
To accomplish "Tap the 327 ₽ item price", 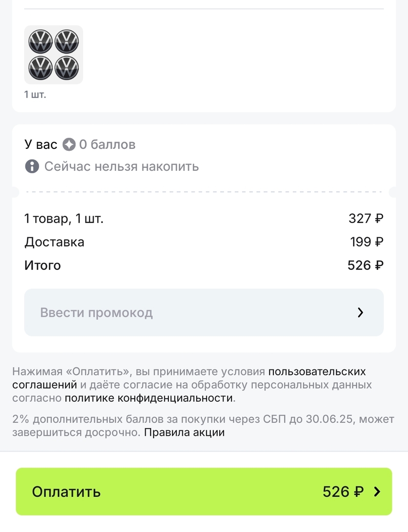I will (366, 219).
